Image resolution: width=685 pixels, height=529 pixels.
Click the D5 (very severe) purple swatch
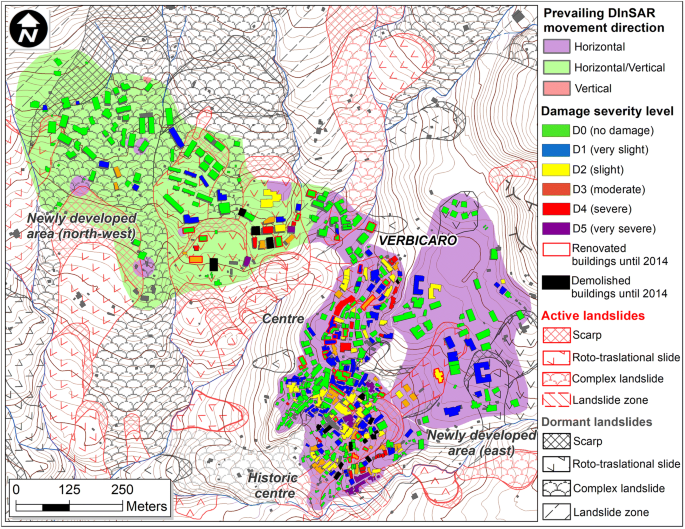pyautogui.click(x=556, y=228)
